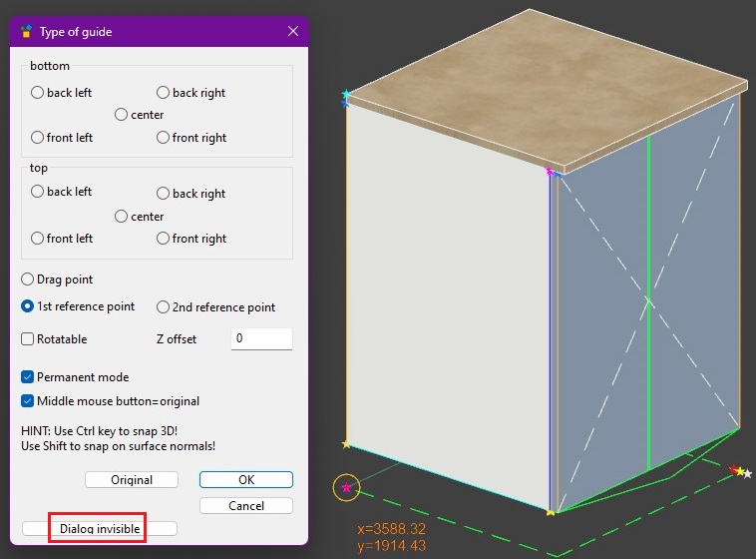Image resolution: width=756 pixels, height=559 pixels.
Task: Select top back left radio button
Action: pos(37,192)
